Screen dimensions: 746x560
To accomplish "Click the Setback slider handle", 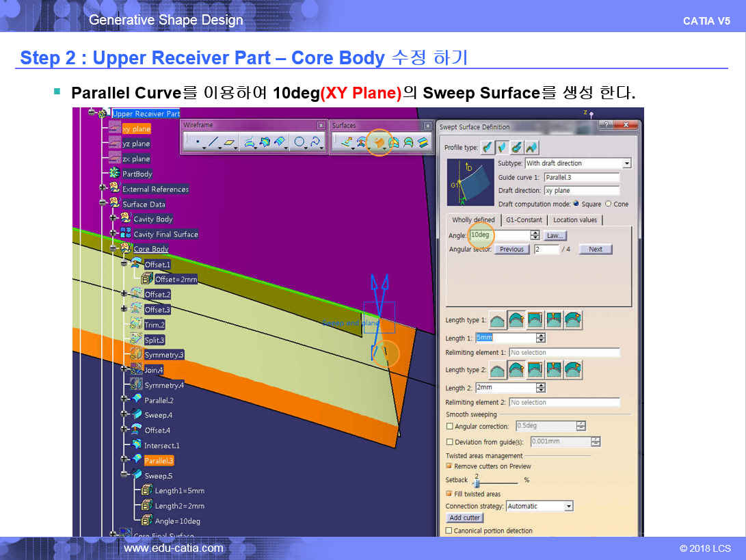I will pyautogui.click(x=477, y=483).
